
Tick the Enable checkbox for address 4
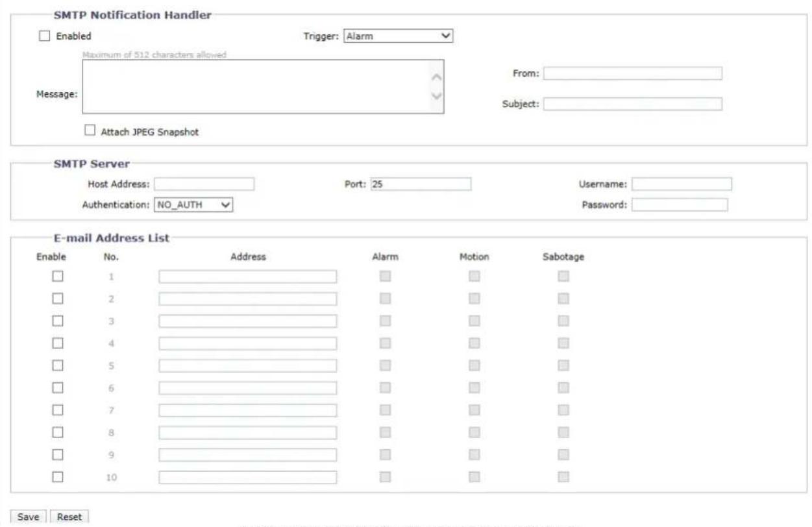[x=58, y=343]
